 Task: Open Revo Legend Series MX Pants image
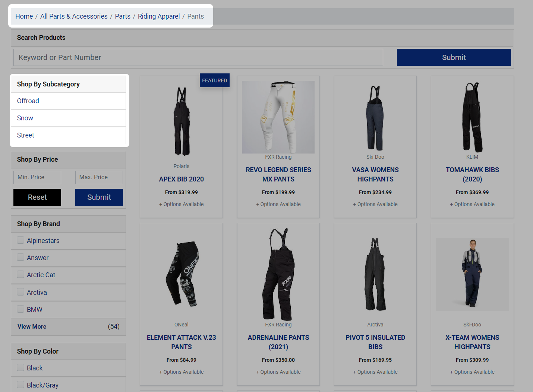[x=278, y=117]
